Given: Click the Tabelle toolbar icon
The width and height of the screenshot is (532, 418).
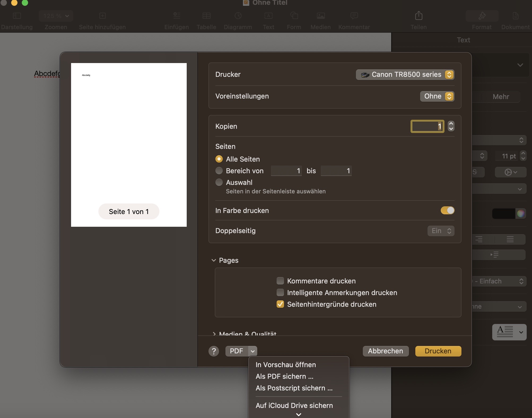Looking at the screenshot, I should point(206,16).
